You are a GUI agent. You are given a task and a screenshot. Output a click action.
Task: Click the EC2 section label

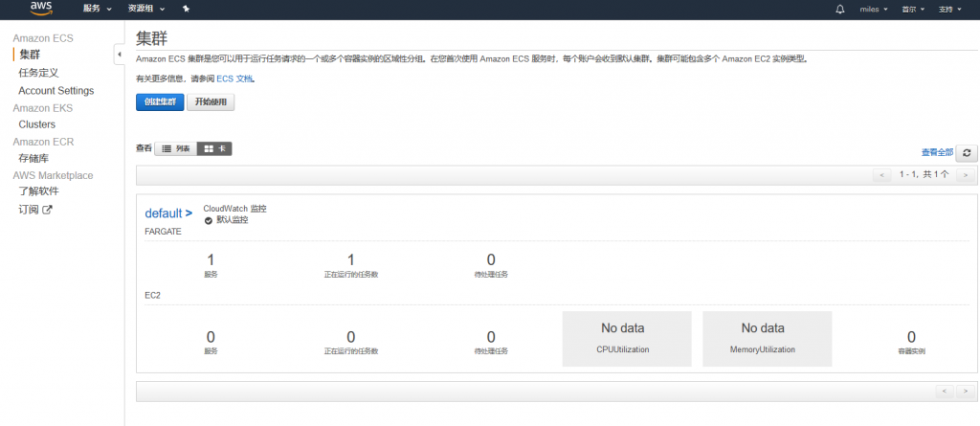click(x=152, y=295)
